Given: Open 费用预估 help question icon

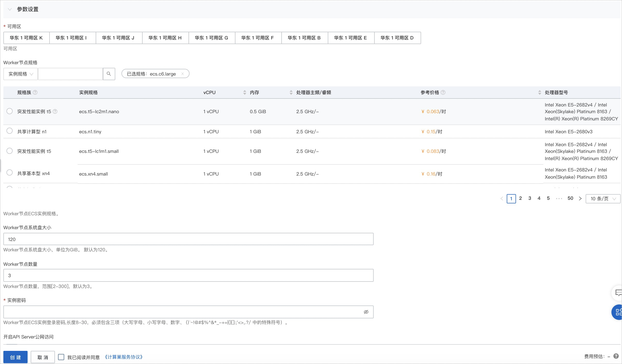Looking at the screenshot, I should 616,356.
